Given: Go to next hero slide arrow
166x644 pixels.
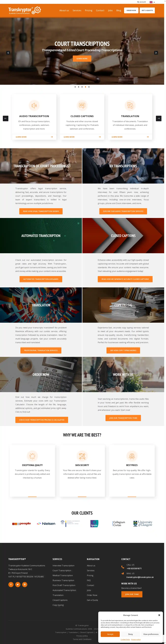Looking at the screenshot, I should tap(156, 53).
